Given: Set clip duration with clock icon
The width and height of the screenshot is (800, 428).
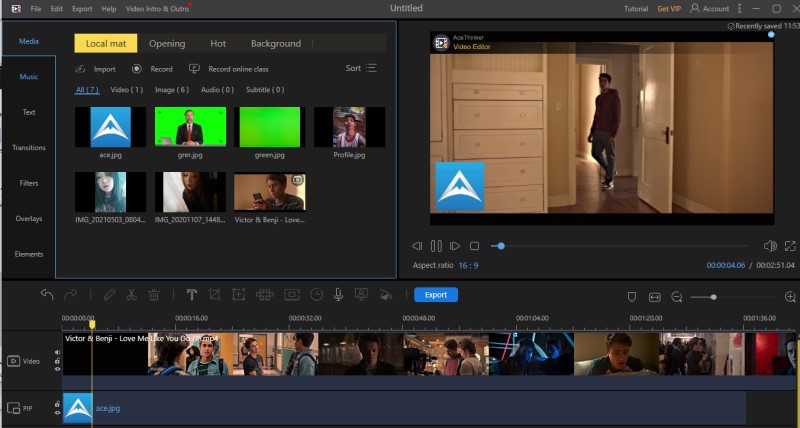Looking at the screenshot, I should tap(316, 295).
